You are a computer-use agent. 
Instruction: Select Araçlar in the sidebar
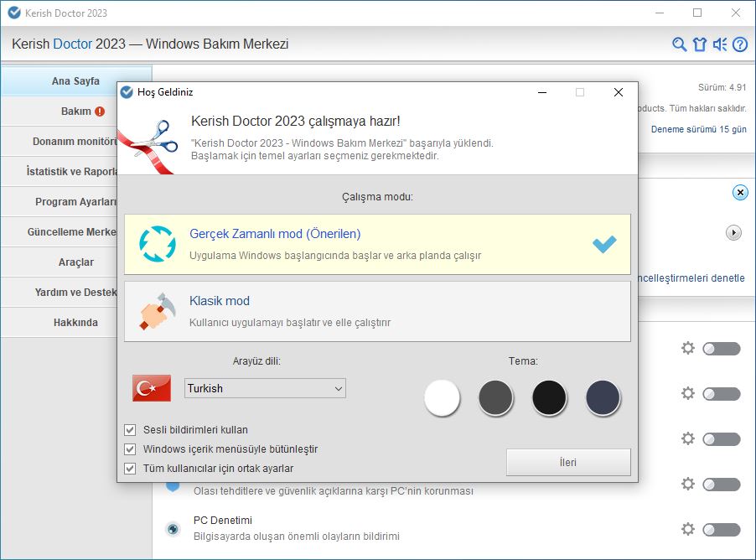(59, 262)
